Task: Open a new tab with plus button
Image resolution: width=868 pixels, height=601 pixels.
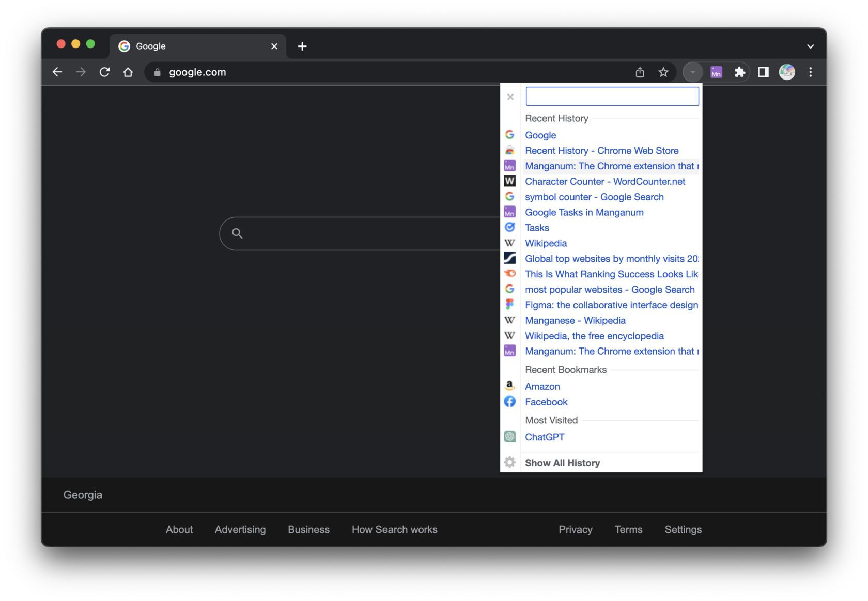Action: pos(302,46)
